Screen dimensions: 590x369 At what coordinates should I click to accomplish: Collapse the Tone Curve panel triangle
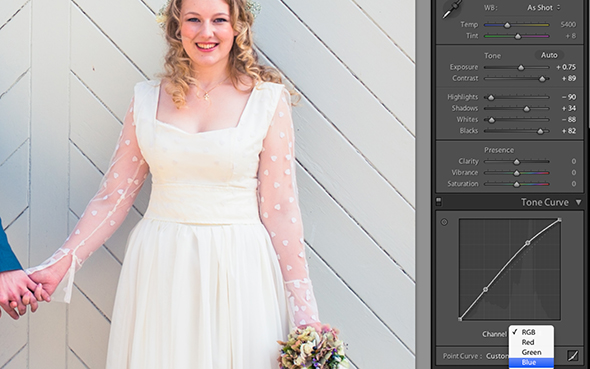[578, 203]
